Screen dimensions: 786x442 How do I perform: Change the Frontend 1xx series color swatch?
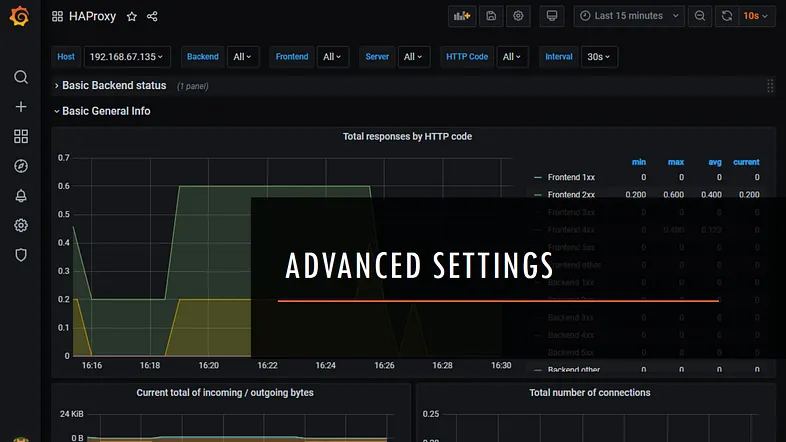tap(538, 177)
